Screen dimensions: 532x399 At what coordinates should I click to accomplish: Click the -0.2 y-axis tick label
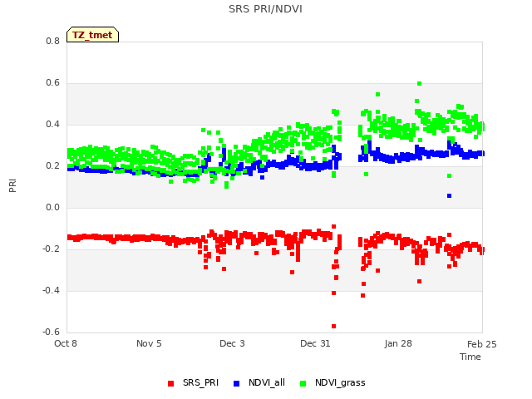pos(51,249)
